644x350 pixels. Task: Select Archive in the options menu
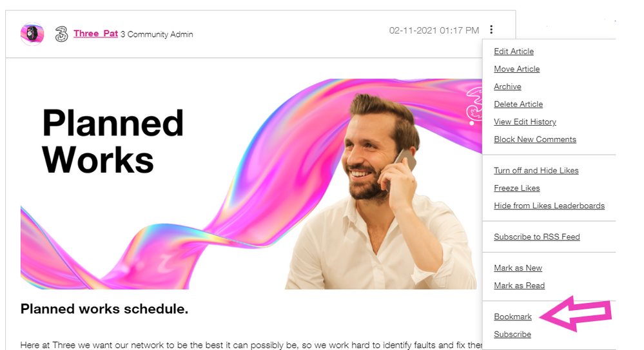pos(507,86)
